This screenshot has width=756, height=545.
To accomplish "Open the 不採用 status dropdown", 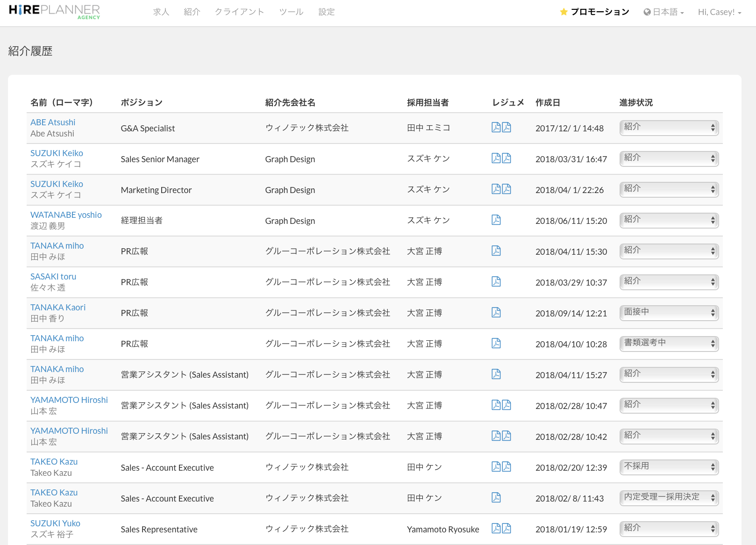I will [669, 467].
